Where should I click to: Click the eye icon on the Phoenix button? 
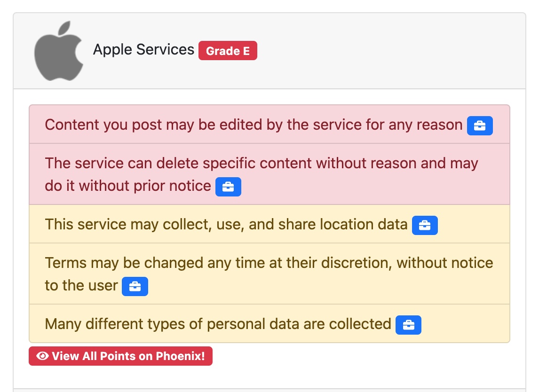(x=42, y=356)
